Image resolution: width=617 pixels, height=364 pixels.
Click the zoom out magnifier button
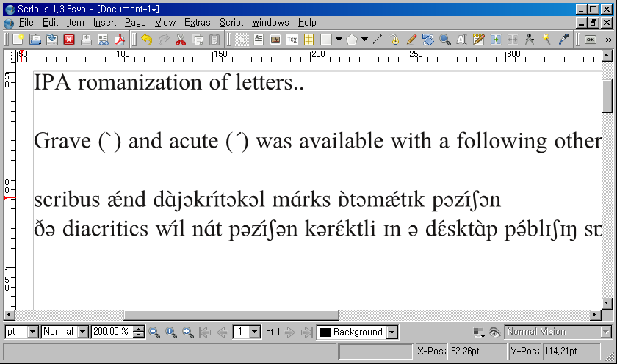coord(155,332)
